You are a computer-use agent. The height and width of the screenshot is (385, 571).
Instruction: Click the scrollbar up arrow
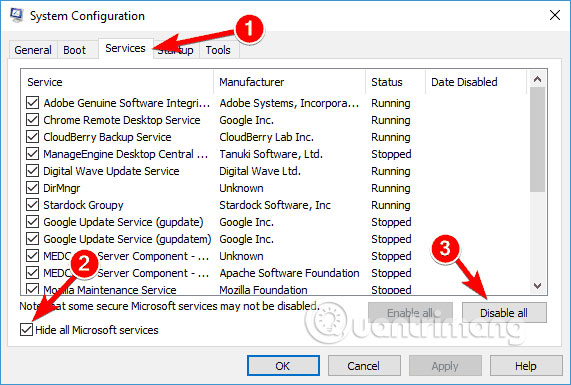point(537,79)
